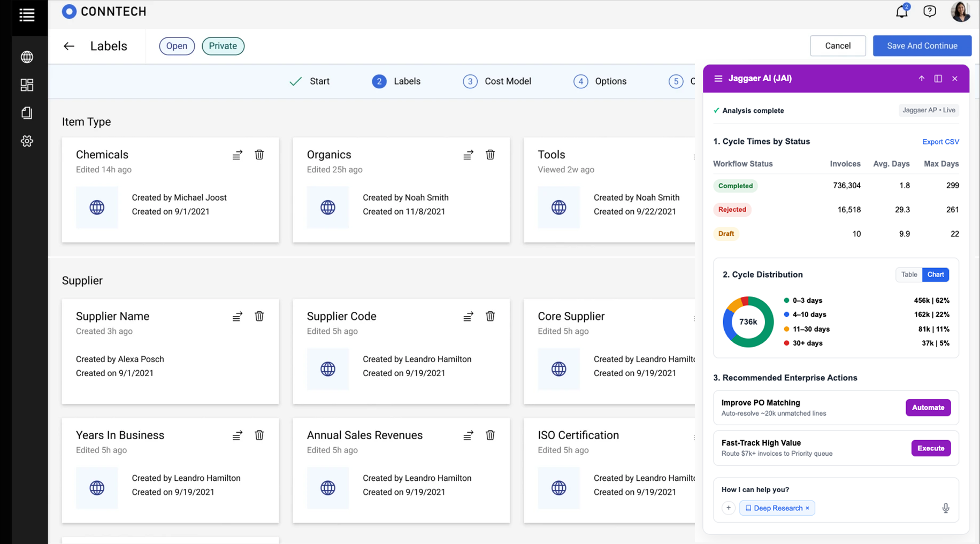
Task: Click the 0–3 days legend dot
Action: (786, 301)
